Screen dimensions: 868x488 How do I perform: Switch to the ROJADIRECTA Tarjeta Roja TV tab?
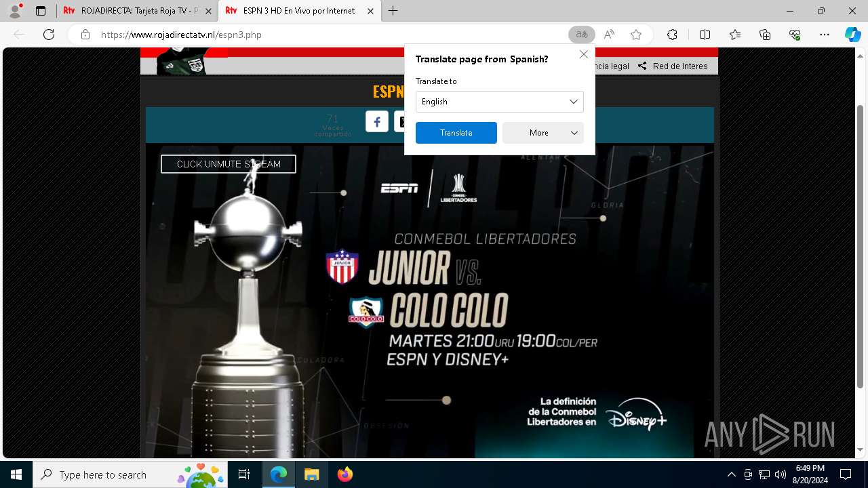click(138, 11)
